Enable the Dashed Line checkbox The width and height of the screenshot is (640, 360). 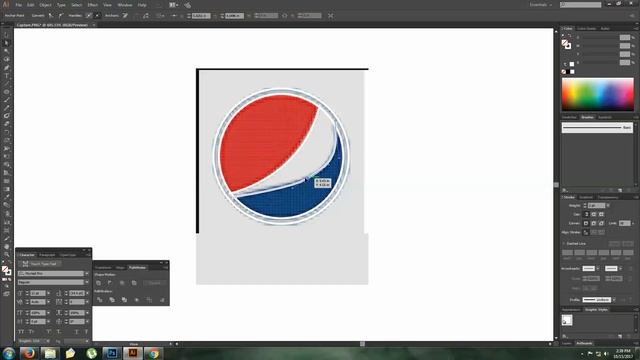tap(564, 244)
